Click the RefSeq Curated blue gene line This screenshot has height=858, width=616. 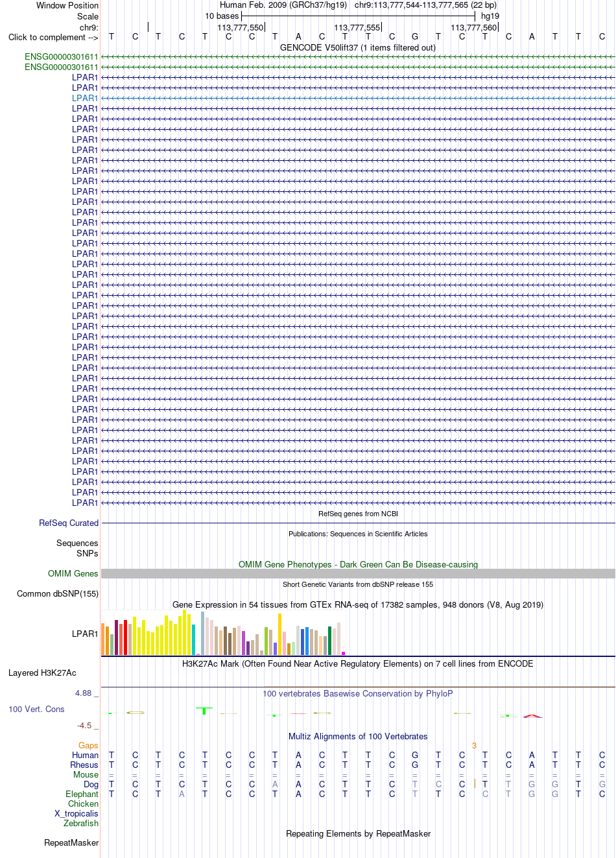tap(358, 523)
